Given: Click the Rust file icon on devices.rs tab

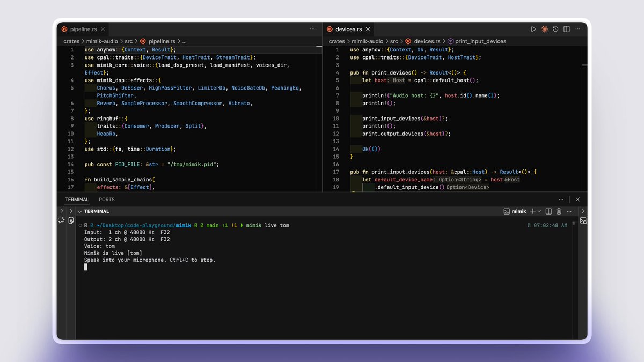Looking at the screenshot, I should click(330, 29).
